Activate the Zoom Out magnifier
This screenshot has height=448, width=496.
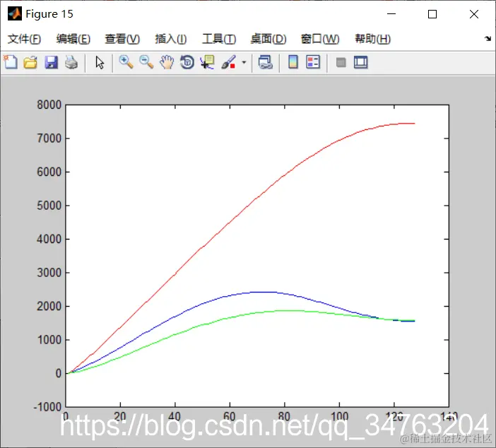146,62
